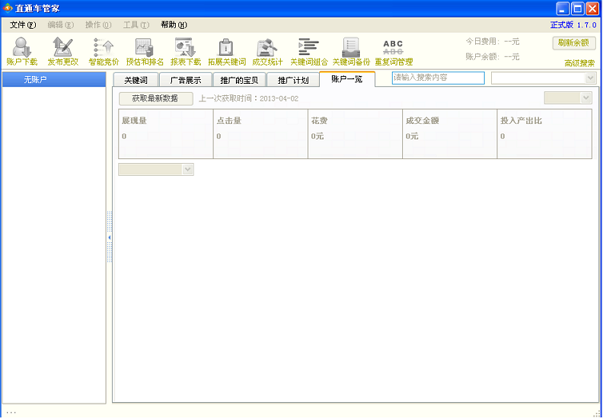Viewport: 603px width, 418px height.
Task: Click the 关键词备份 keyword backup icon
Action: tap(351, 51)
